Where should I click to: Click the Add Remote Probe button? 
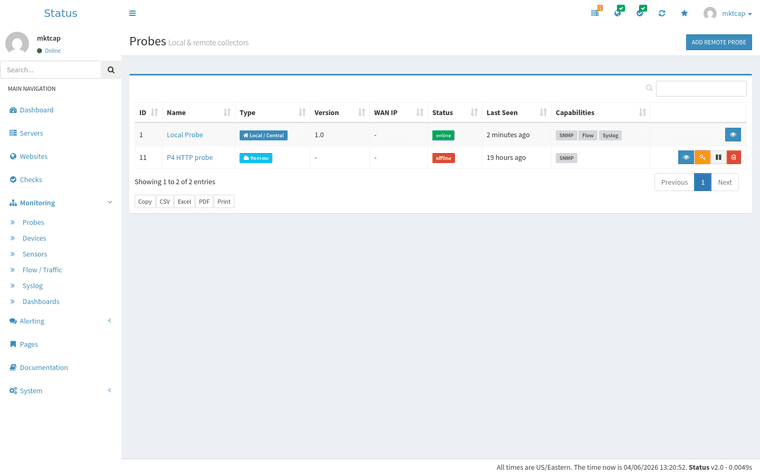coord(719,42)
